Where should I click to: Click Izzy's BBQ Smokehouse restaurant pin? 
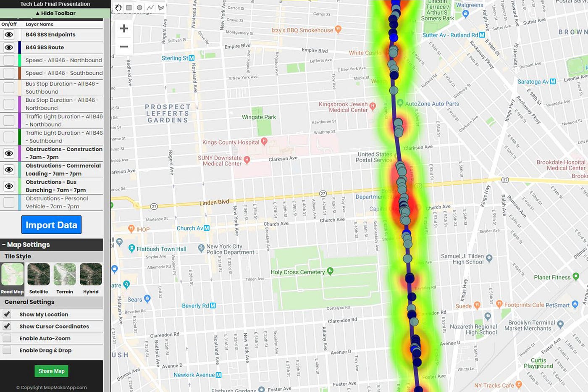coord(338,29)
